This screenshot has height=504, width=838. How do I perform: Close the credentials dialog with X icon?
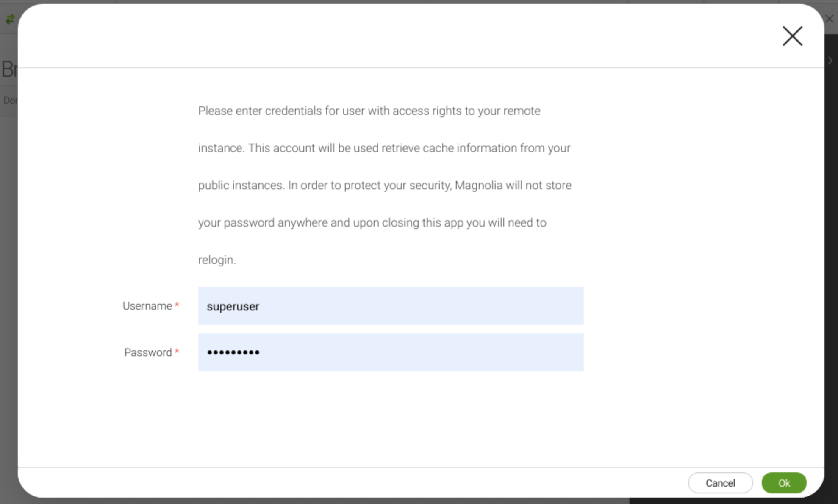pyautogui.click(x=792, y=36)
